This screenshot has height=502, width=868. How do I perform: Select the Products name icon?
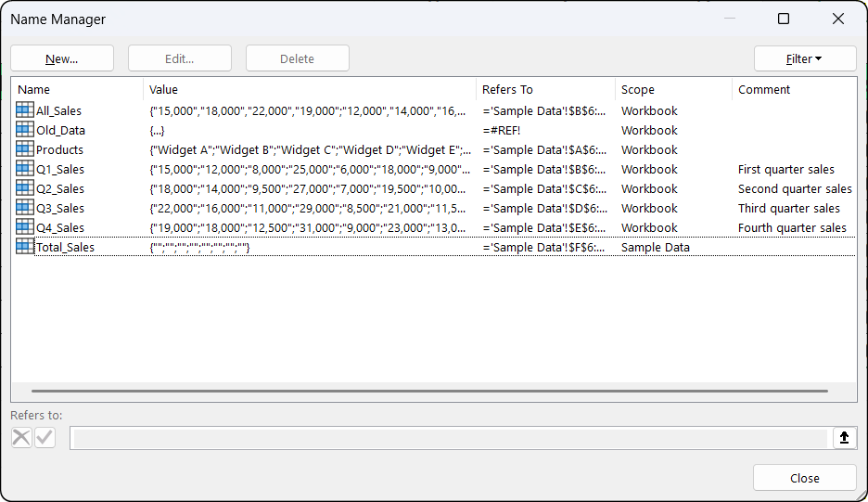pos(24,149)
